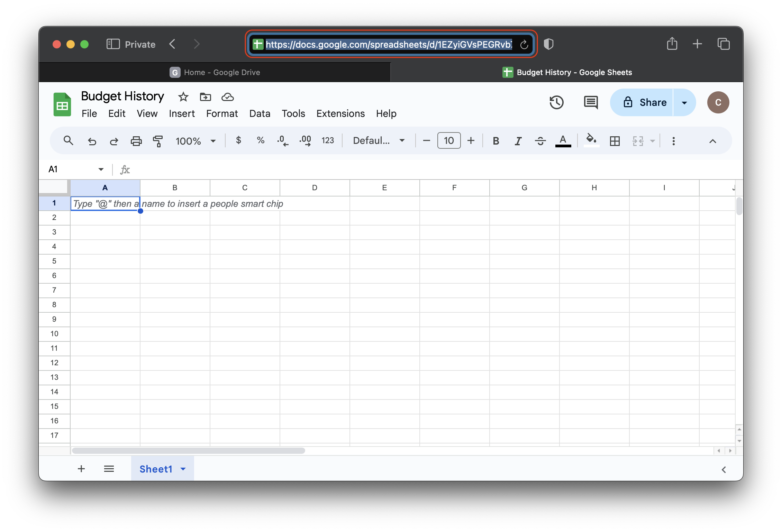Click the move to folder icon
This screenshot has height=532, width=782.
pyautogui.click(x=205, y=97)
